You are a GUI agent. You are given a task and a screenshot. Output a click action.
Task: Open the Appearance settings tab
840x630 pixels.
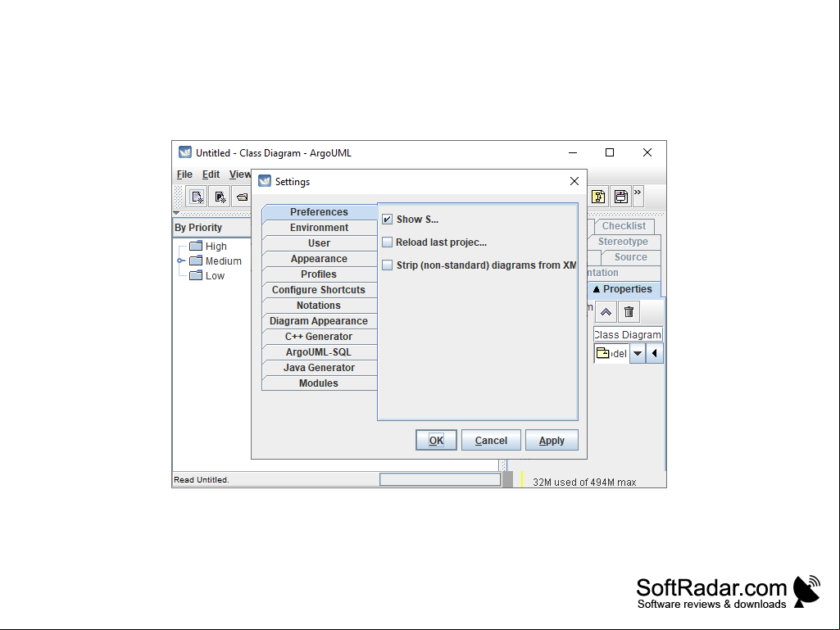click(x=320, y=259)
